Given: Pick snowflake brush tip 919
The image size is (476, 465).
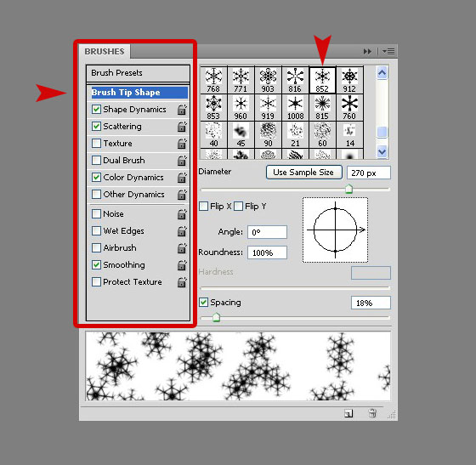Looking at the screenshot, I should coord(268,107).
